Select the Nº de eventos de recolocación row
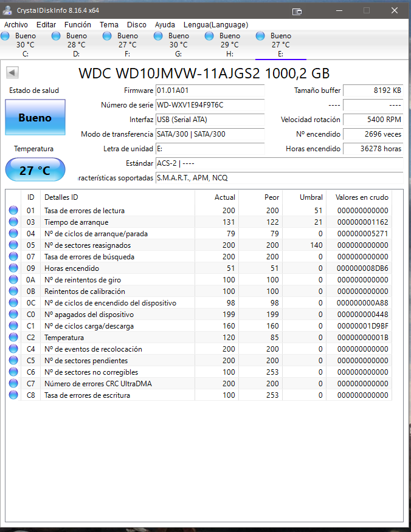Image resolution: width=411 pixels, height=532 pixels. click(199, 349)
